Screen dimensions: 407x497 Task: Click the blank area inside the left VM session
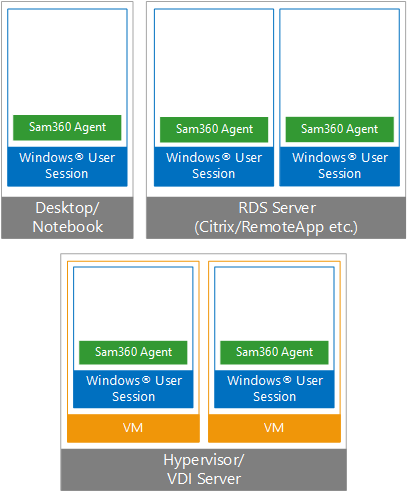coord(133,304)
